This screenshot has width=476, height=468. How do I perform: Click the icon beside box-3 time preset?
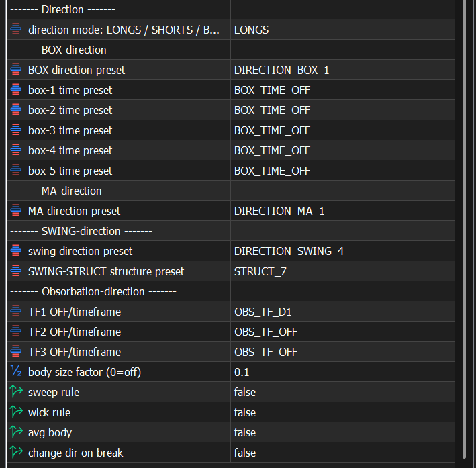[16, 130]
